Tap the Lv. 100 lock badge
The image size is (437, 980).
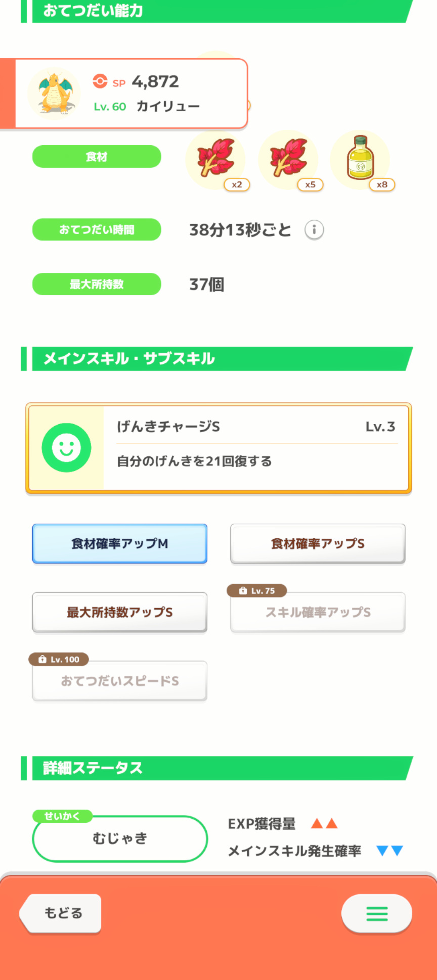coord(59,659)
